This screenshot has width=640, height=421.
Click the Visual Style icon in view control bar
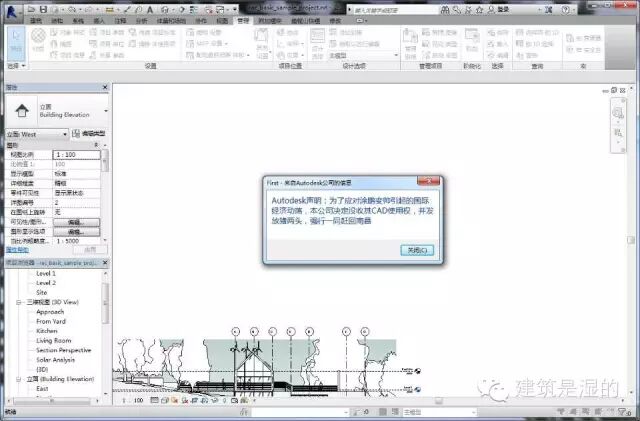click(164, 401)
